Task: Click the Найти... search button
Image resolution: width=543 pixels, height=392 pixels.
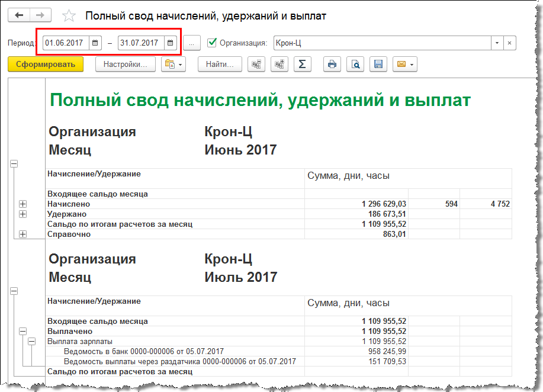Action: [x=220, y=65]
